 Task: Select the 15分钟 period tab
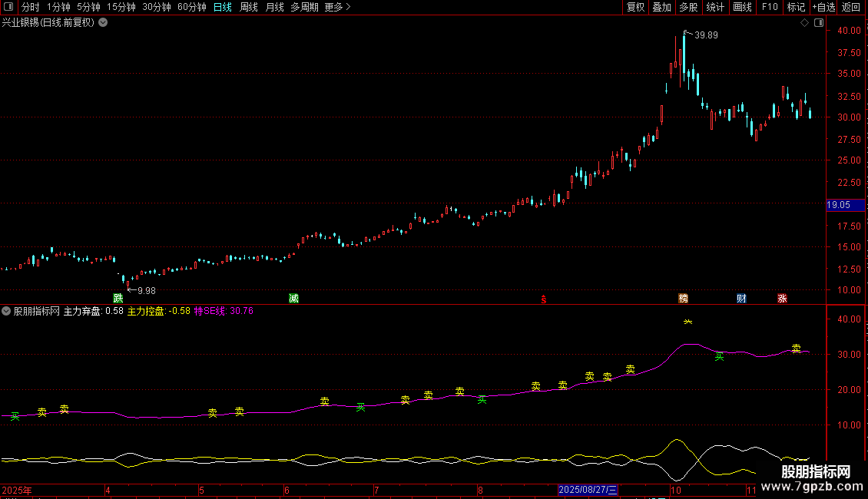121,7
